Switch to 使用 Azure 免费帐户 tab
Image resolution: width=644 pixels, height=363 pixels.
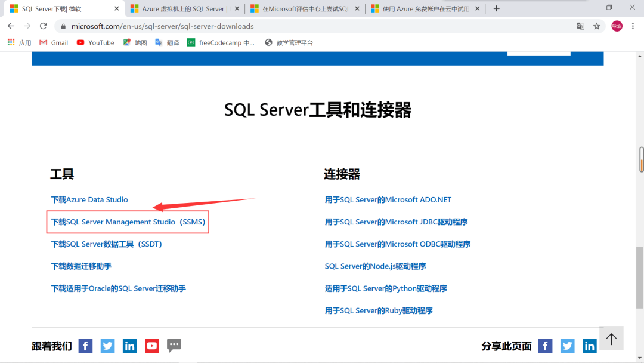[425, 8]
